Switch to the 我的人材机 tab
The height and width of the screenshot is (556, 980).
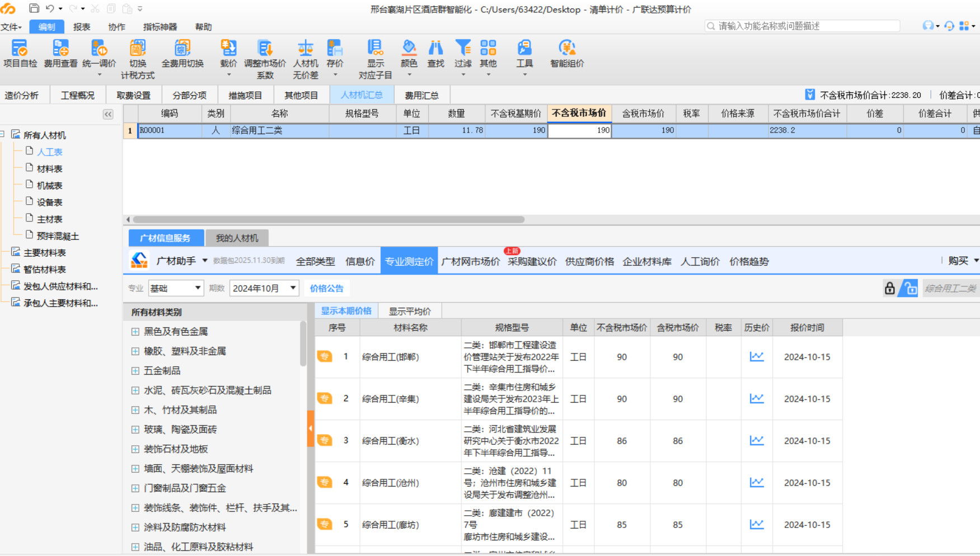pos(237,238)
